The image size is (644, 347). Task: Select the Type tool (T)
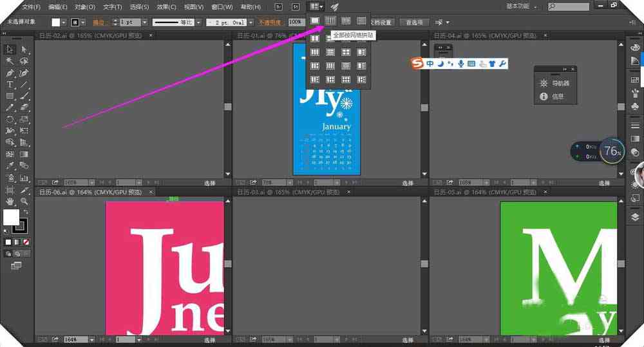pyautogui.click(x=10, y=84)
